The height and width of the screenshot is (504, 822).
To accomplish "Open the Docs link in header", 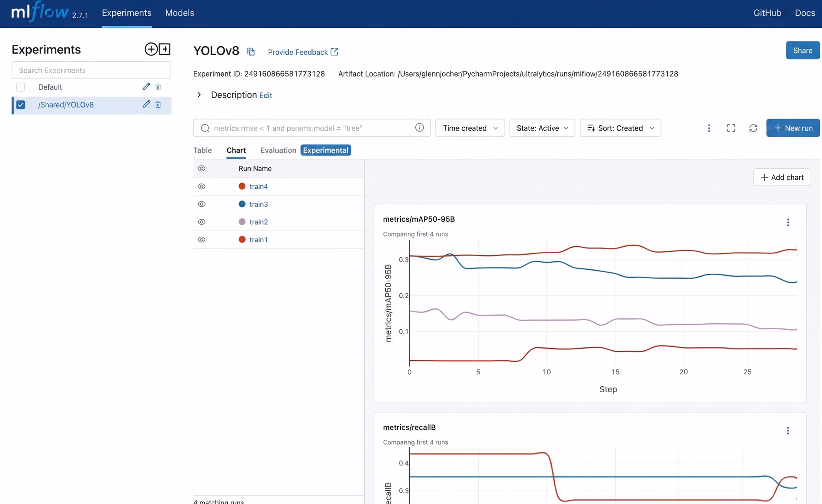I will click(805, 13).
